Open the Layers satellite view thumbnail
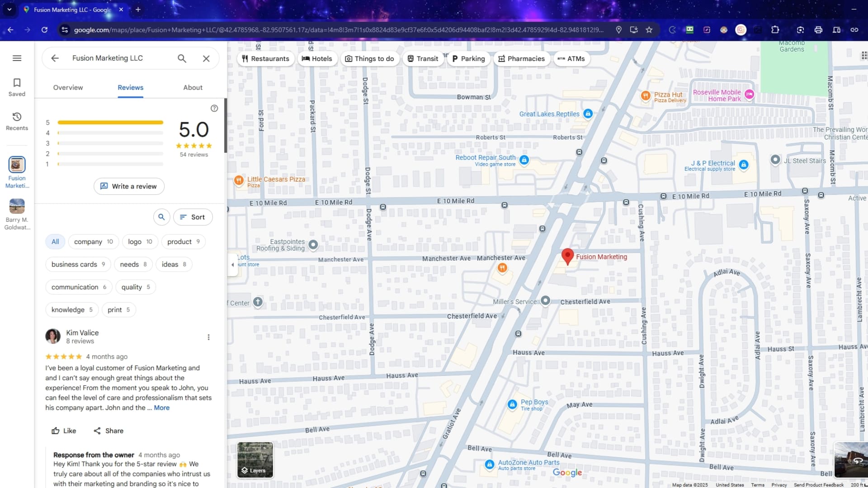The image size is (868, 488). [x=255, y=460]
